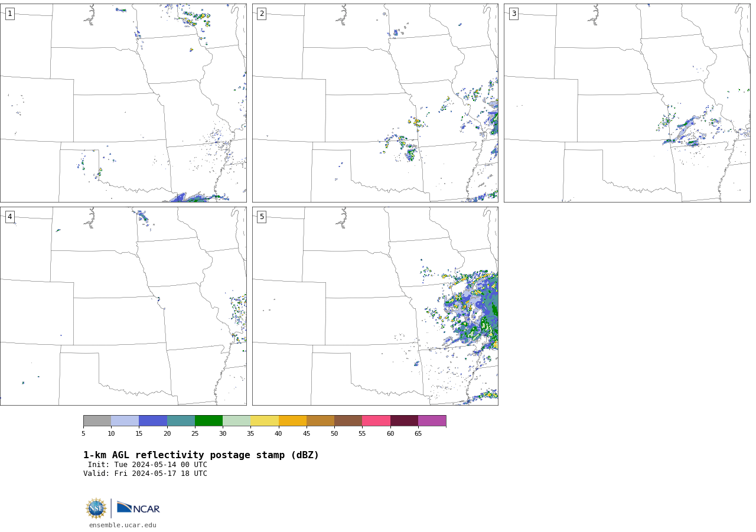756x532 pixels.
Task: Click the purple 65+ dBZ swatch
Action: click(x=432, y=421)
